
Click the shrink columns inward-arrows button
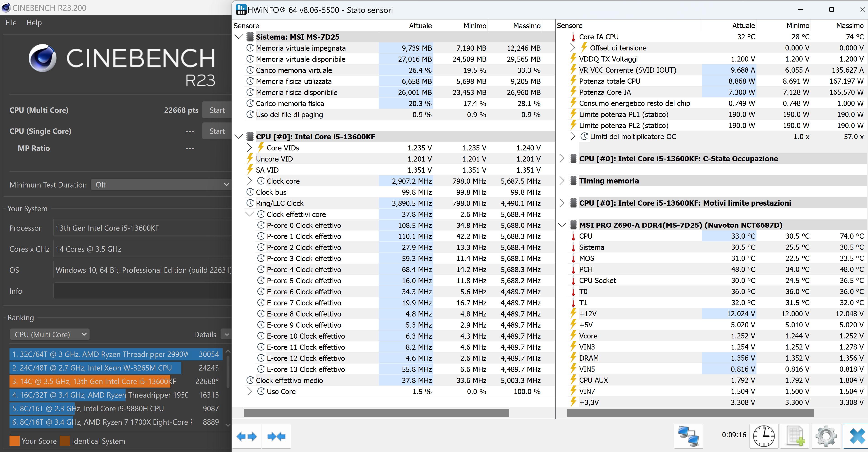pos(276,436)
